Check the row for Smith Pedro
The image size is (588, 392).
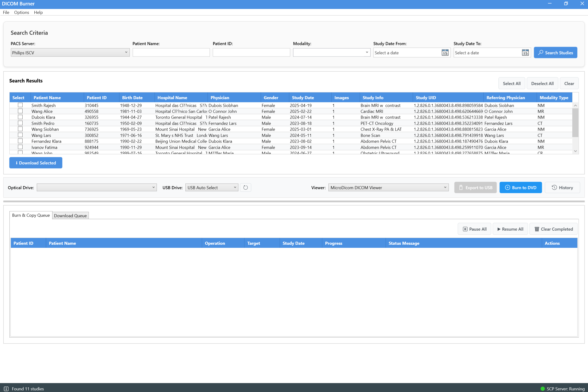point(20,123)
